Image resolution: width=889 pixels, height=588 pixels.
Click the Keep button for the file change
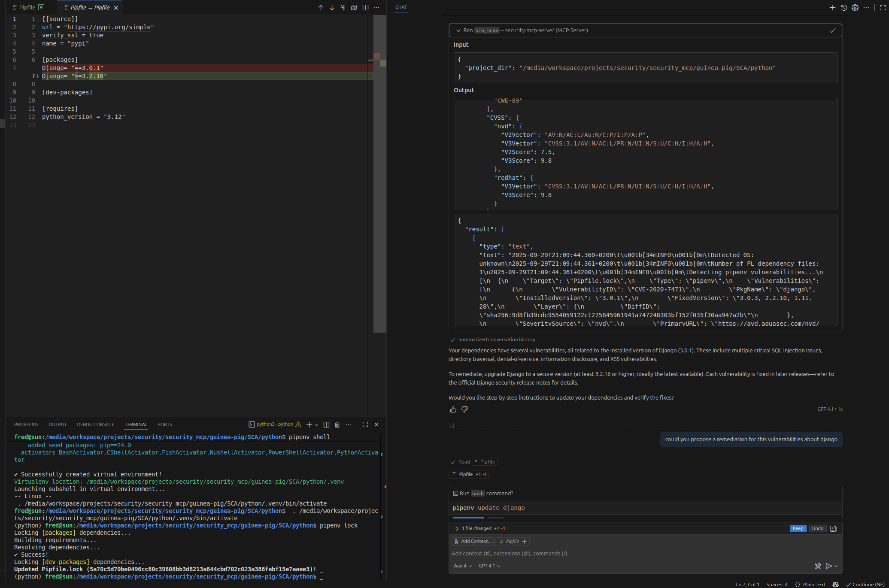[798, 528]
